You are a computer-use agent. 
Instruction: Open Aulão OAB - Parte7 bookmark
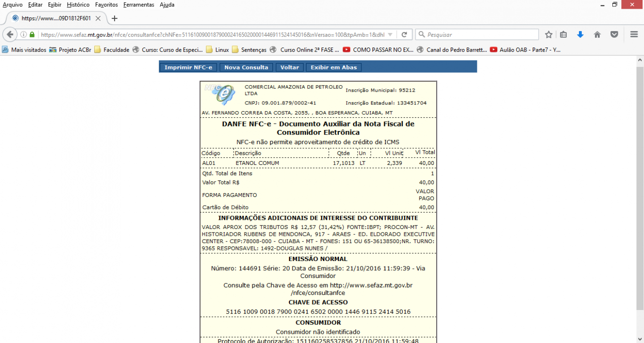pyautogui.click(x=525, y=49)
